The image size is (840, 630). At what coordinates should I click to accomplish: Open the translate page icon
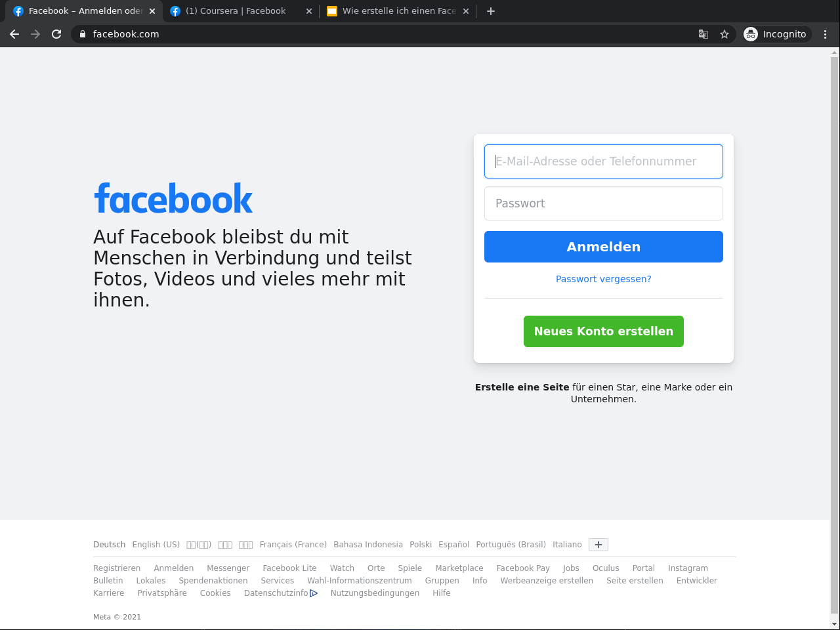tap(703, 34)
